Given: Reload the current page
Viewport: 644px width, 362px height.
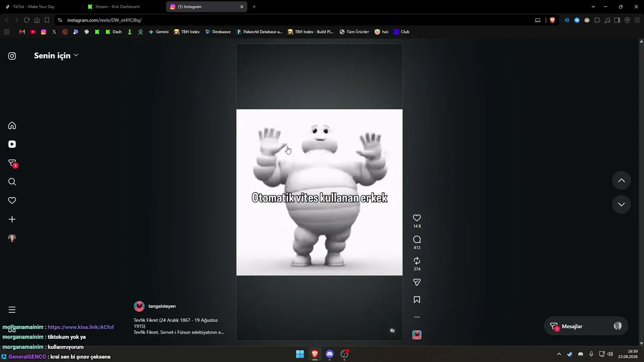Looking at the screenshot, I should point(27,20).
